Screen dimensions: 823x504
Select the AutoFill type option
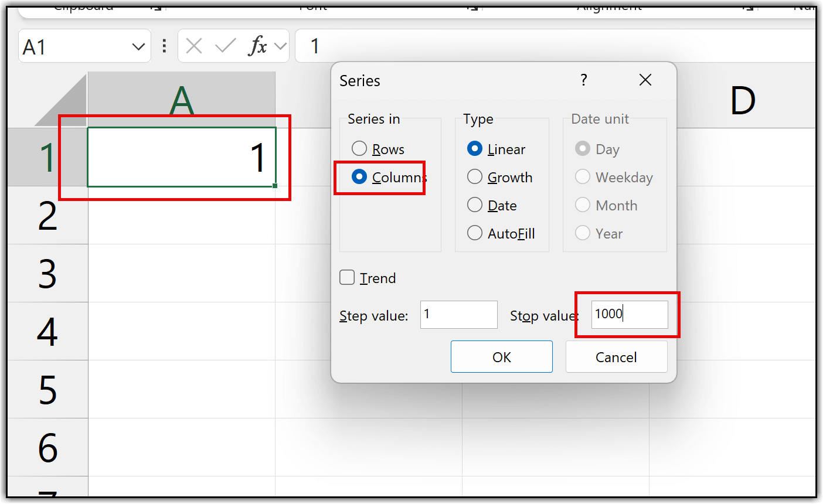(x=475, y=233)
